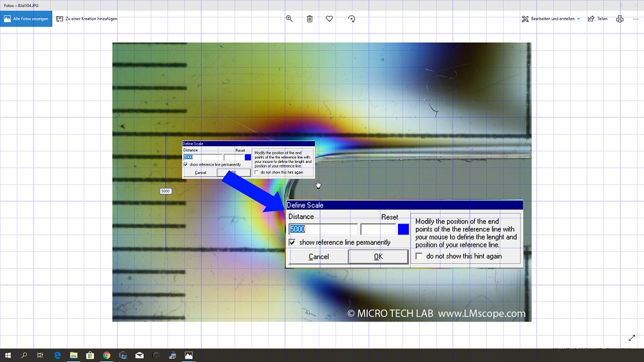Click 'Alle Fotos anzeigen' button
This screenshot has width=644, height=362.
tap(26, 19)
